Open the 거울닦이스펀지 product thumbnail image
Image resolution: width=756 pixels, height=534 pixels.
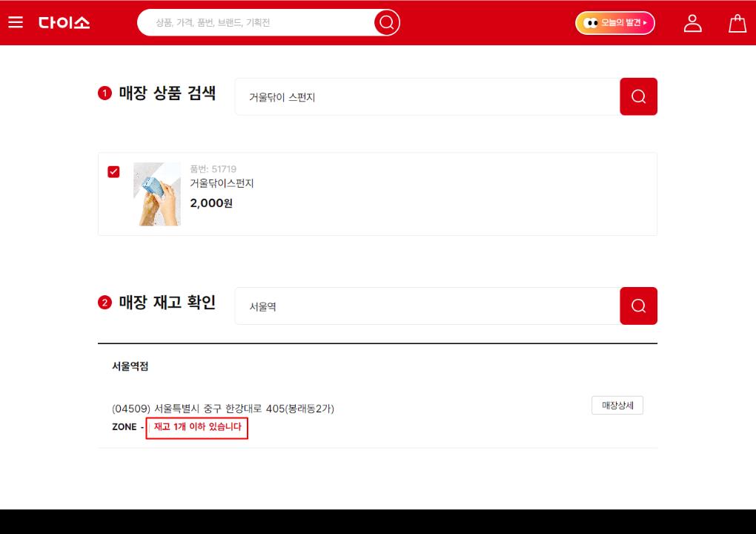tap(156, 194)
